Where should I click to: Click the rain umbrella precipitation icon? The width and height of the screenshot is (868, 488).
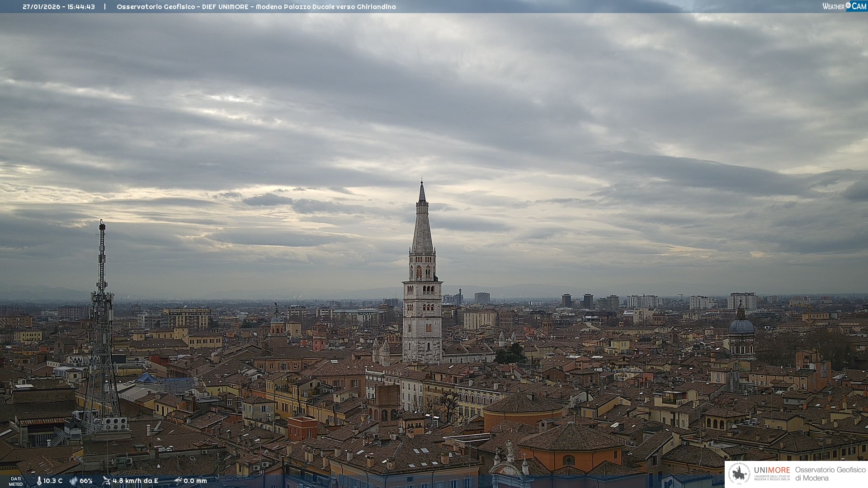coord(178,481)
